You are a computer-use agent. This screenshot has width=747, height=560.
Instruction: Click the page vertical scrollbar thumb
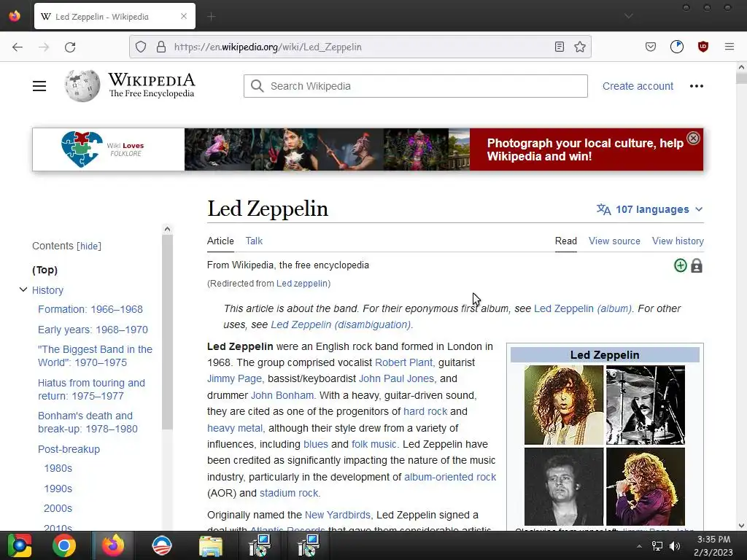coord(741,78)
